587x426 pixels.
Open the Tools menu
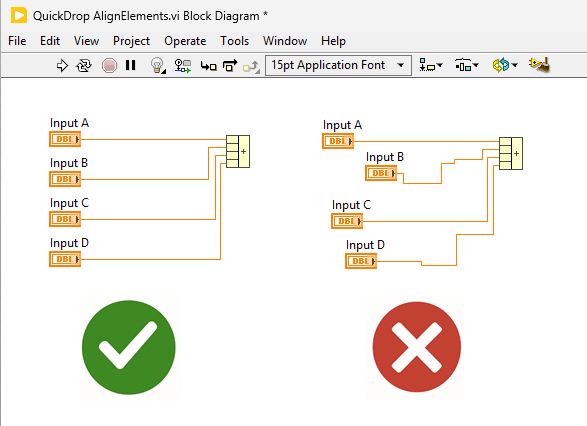(234, 41)
